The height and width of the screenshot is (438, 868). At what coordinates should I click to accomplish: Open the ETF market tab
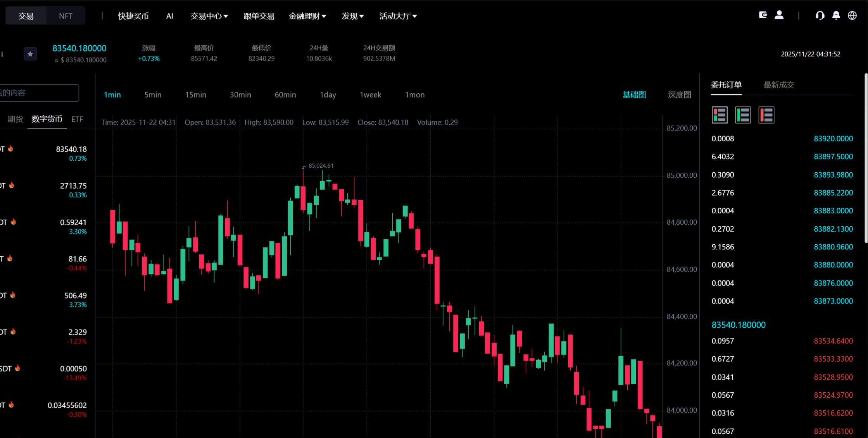77,119
